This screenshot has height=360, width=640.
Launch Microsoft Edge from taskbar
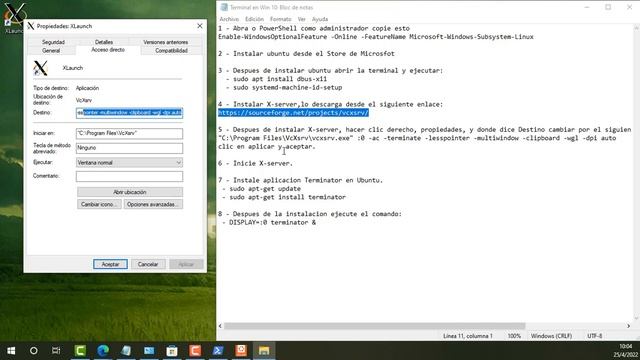pyautogui.click(x=103, y=351)
